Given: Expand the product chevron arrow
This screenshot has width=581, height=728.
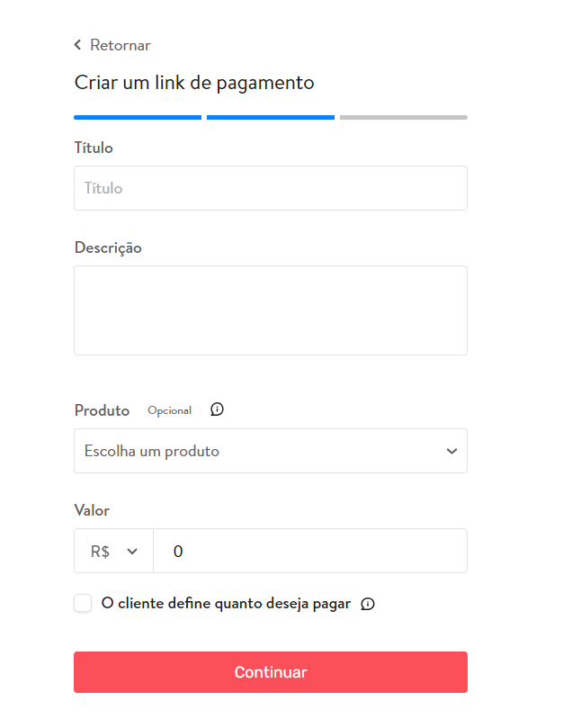Looking at the screenshot, I should pyautogui.click(x=451, y=451).
